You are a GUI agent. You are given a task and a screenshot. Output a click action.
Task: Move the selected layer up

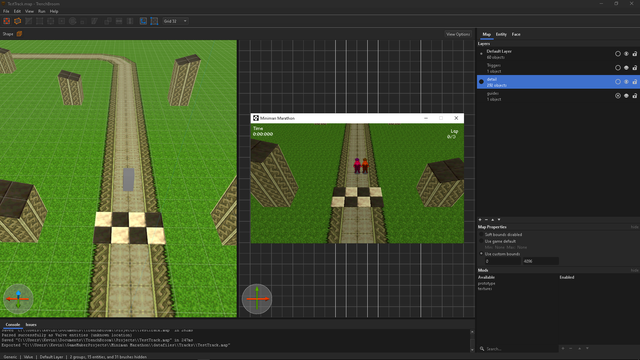493,220
